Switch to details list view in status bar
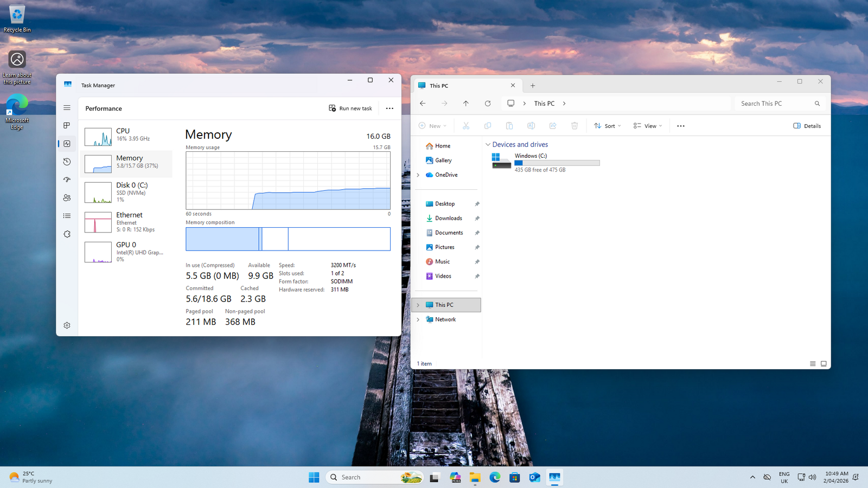The width and height of the screenshot is (868, 488). tap(813, 364)
